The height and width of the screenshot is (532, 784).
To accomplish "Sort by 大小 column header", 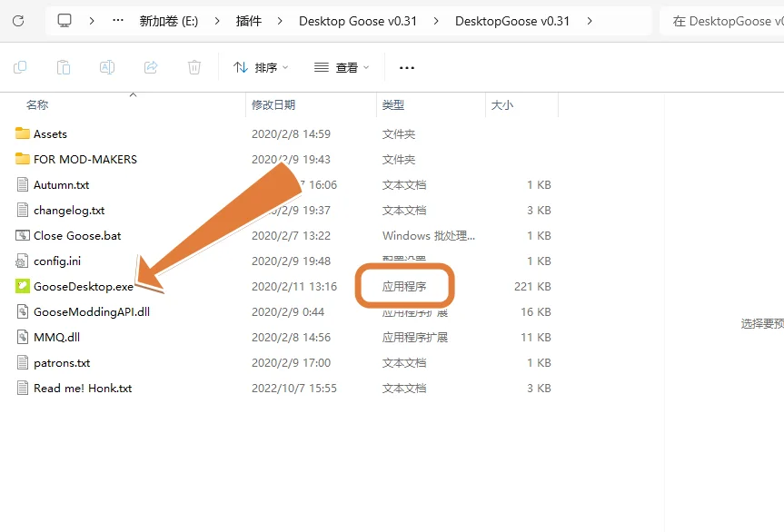I will [x=502, y=105].
